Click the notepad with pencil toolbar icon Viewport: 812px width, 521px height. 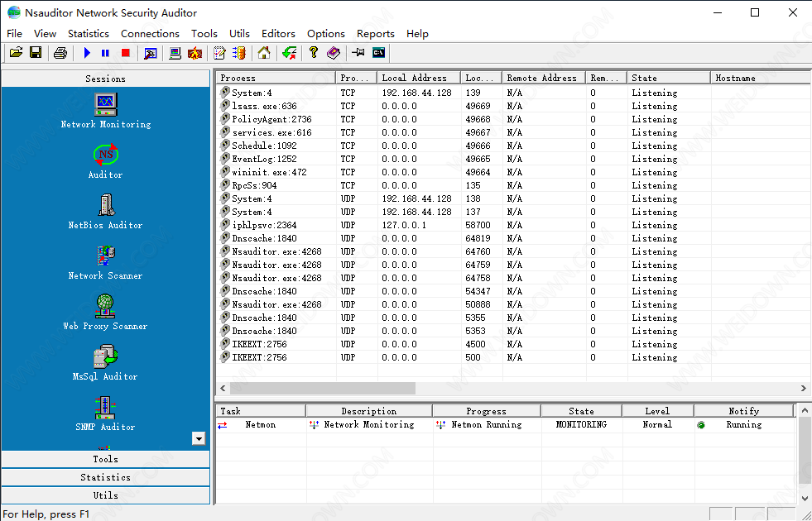219,53
